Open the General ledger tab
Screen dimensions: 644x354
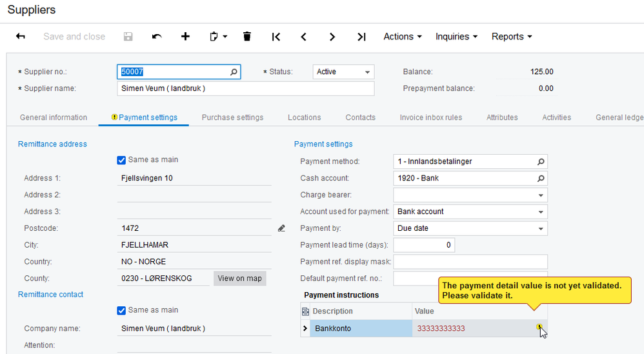(619, 117)
